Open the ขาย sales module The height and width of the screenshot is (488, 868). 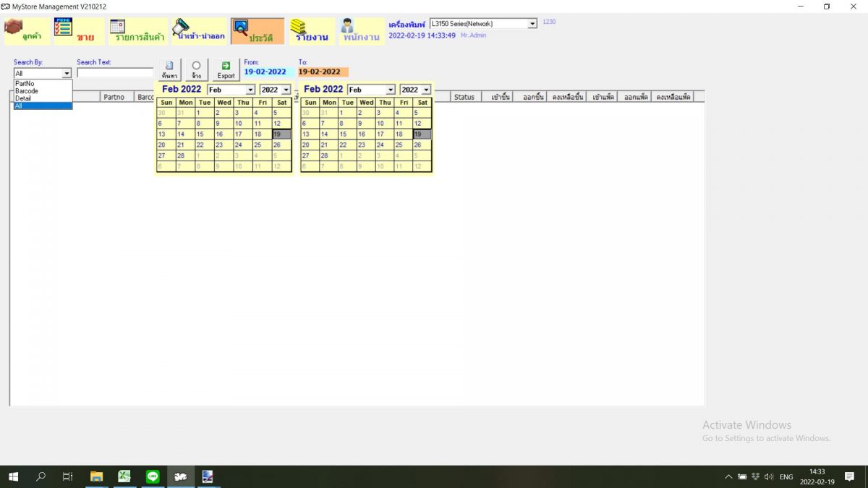[x=78, y=32]
